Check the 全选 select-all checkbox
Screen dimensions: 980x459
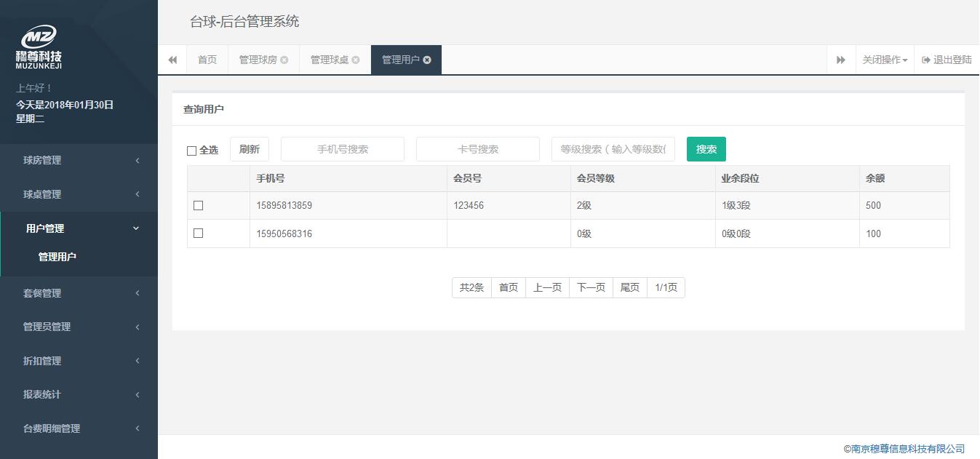192,151
